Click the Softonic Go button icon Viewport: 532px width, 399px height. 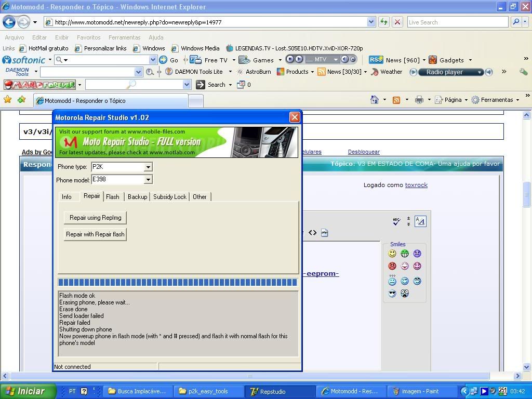click(x=163, y=60)
